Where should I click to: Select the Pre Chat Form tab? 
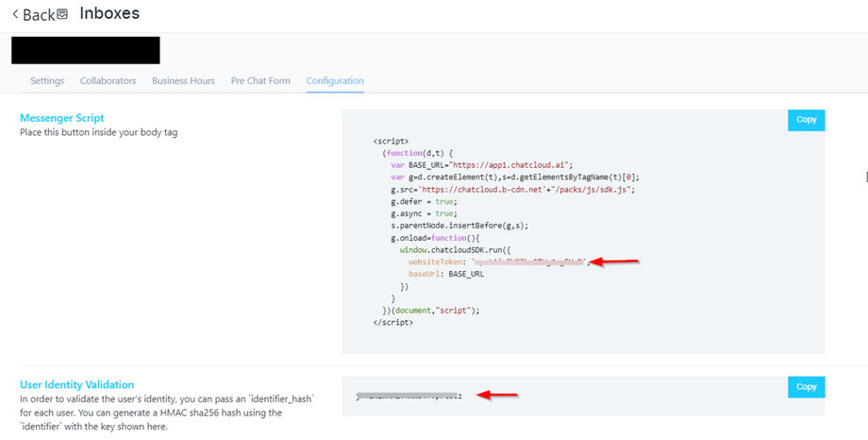click(260, 81)
